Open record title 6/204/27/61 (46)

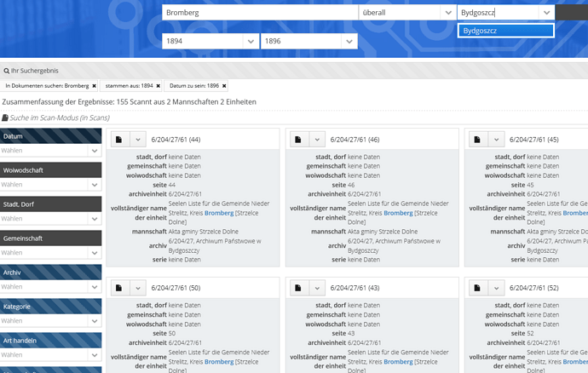(355, 140)
